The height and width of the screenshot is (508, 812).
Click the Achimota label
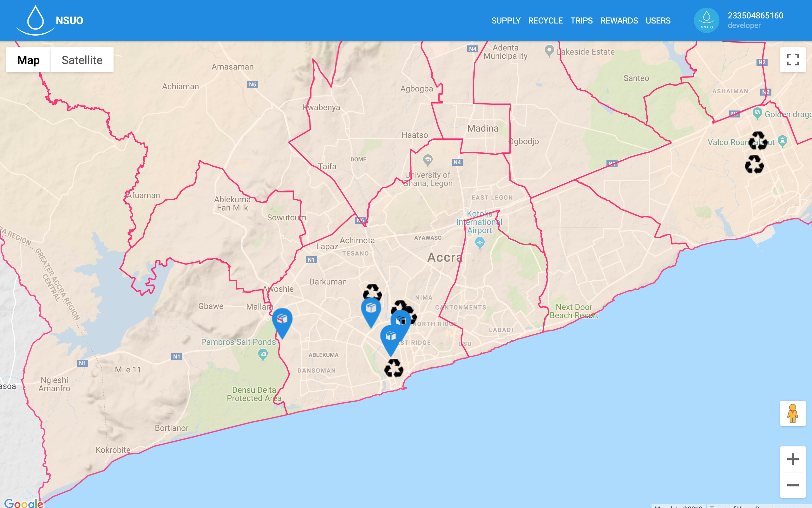357,240
